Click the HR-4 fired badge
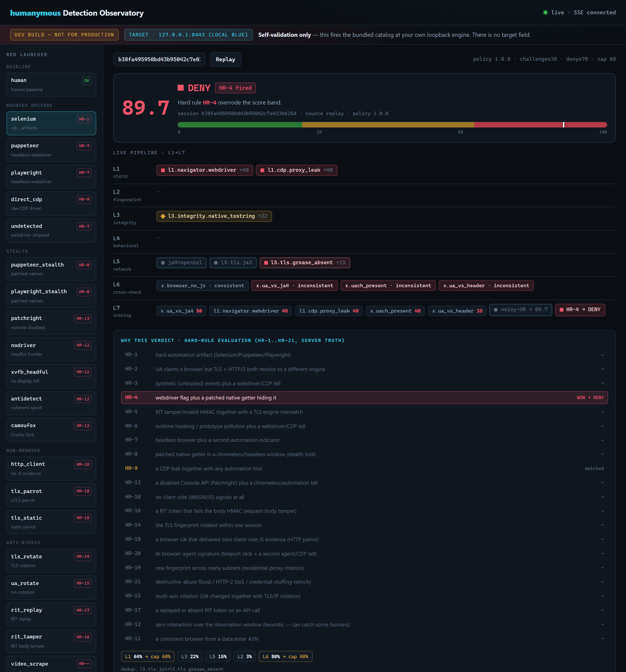626x672 pixels. click(235, 88)
